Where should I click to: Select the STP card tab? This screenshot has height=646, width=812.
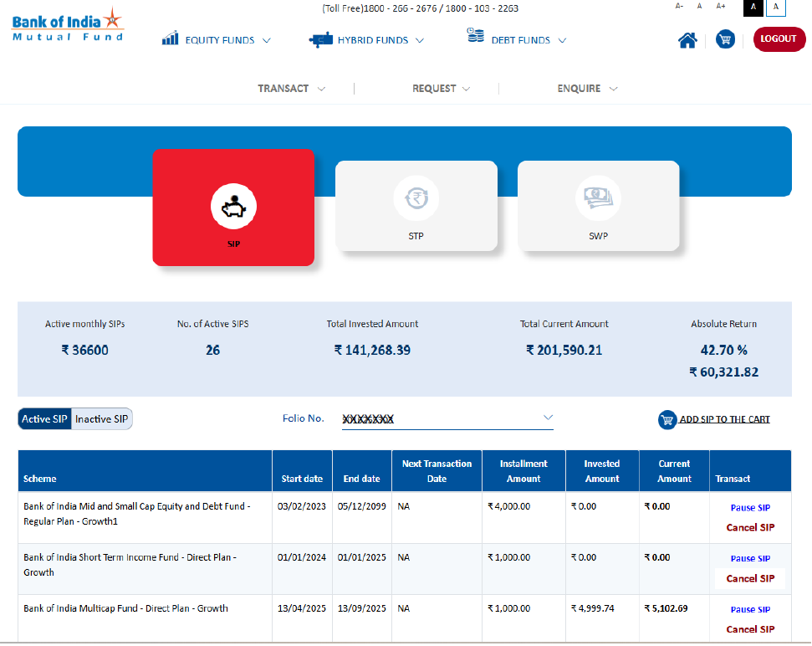[416, 206]
